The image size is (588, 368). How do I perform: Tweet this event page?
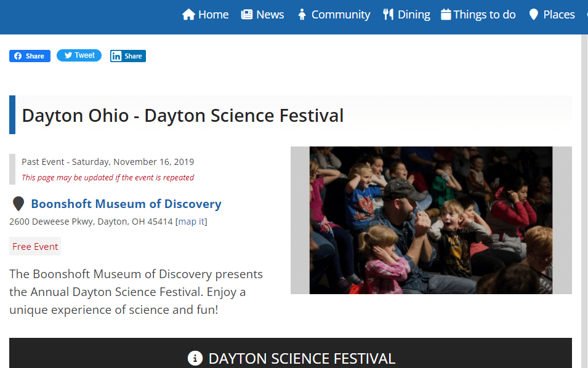point(79,55)
